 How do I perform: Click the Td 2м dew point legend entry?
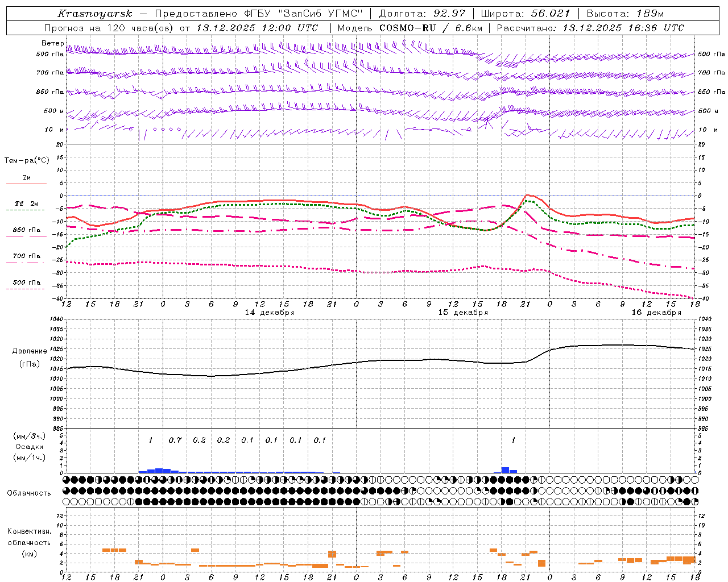[27, 203]
